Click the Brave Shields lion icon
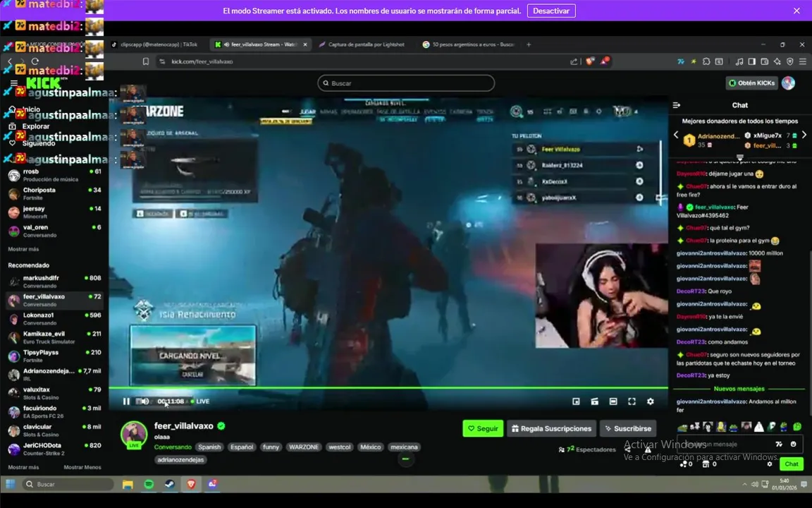This screenshot has width=812, height=508. pos(590,61)
